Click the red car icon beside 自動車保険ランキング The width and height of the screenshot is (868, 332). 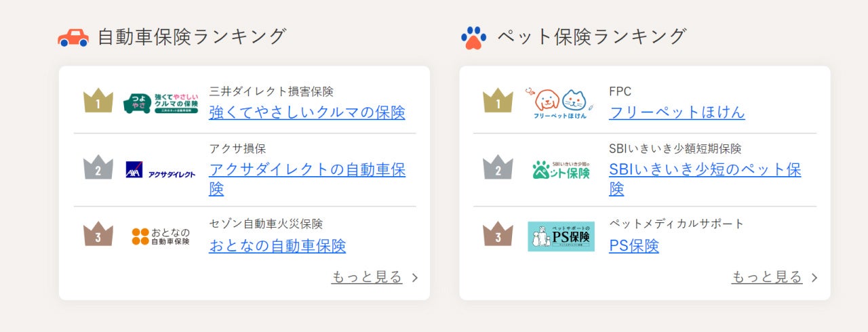(x=73, y=37)
